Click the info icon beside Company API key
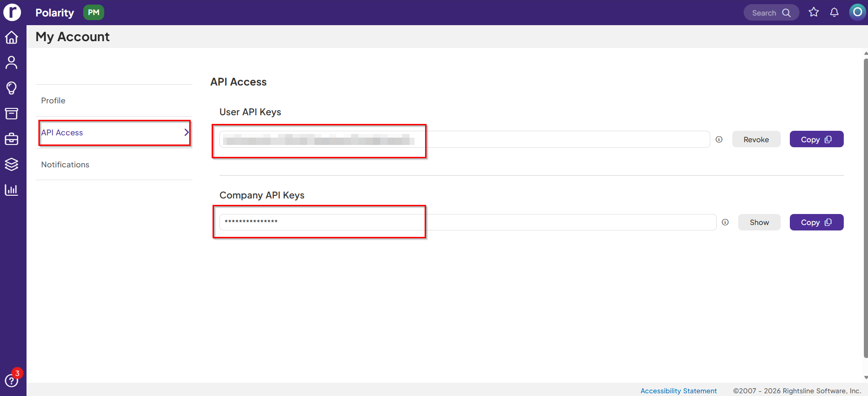Screen dimensions: 868x396 [x=725, y=222]
